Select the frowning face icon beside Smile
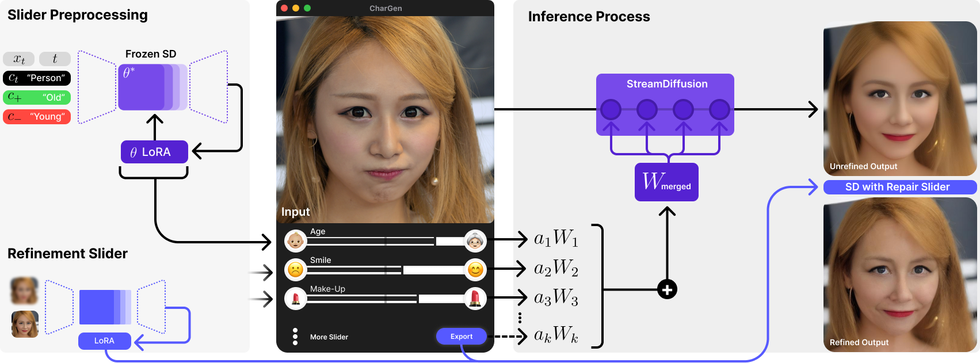 [x=295, y=270]
